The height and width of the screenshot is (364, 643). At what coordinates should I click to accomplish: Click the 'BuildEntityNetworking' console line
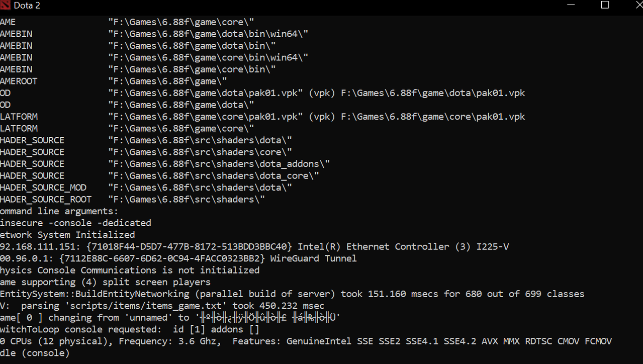coord(292,294)
